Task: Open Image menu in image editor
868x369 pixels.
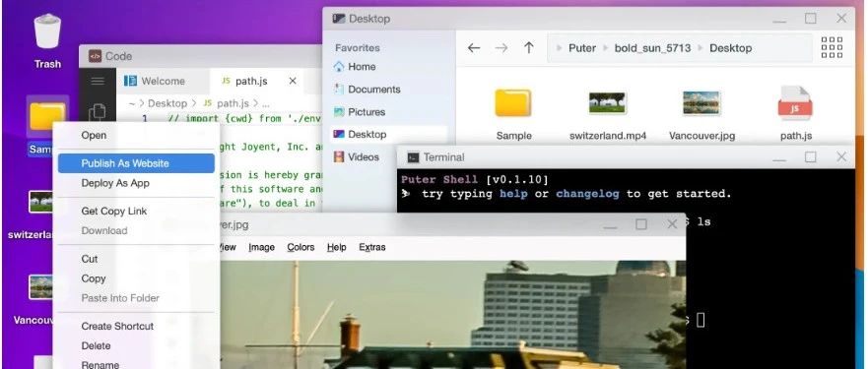Action: [x=261, y=247]
